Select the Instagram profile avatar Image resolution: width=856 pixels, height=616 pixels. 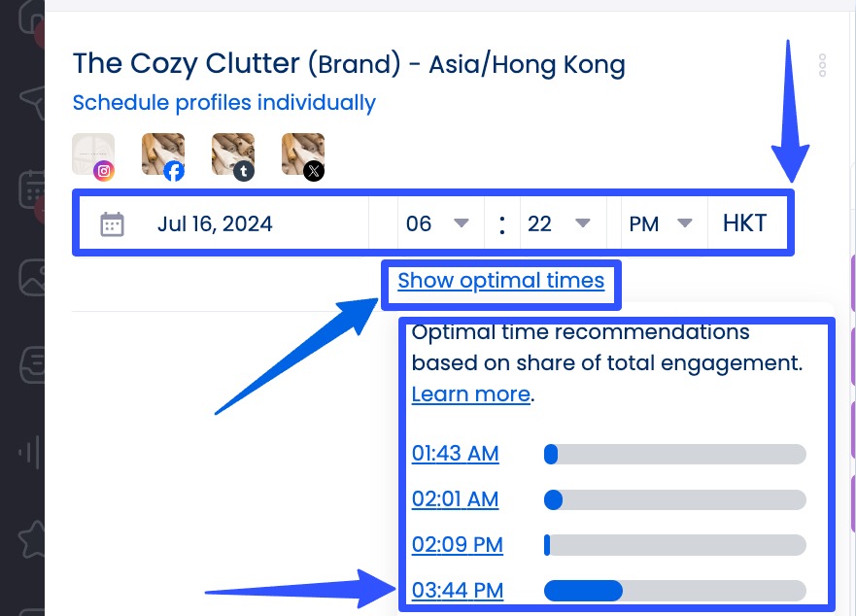pos(93,155)
